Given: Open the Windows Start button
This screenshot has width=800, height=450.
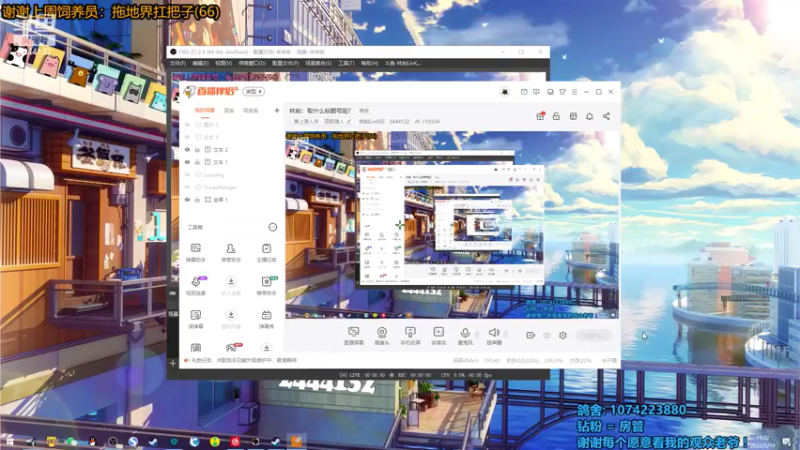Looking at the screenshot, I should tap(9, 441).
